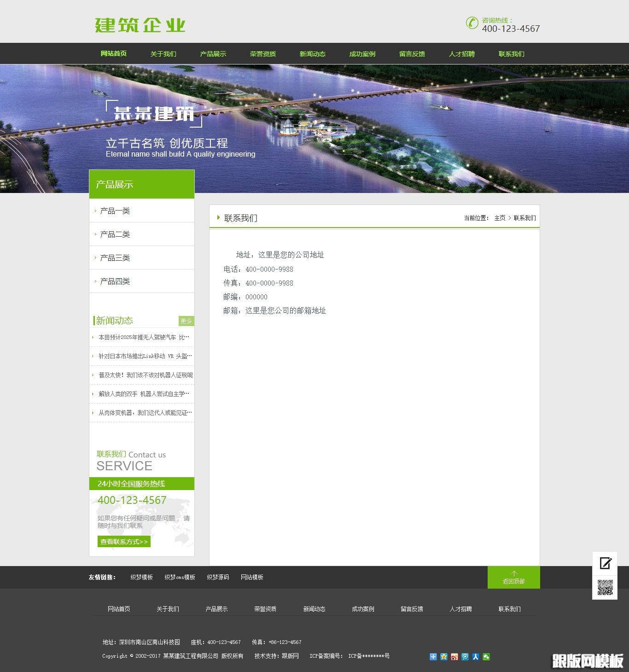Click 主页 in the breadcrumb
629x672 pixels.
[x=500, y=218]
